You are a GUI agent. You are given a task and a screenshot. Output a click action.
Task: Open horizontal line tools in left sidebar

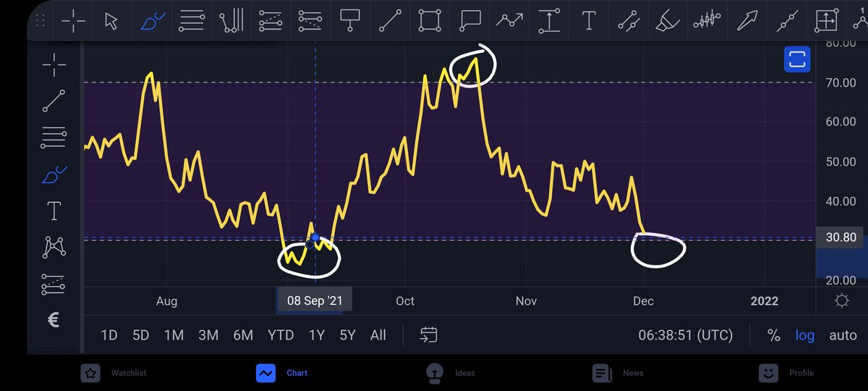coord(54,137)
